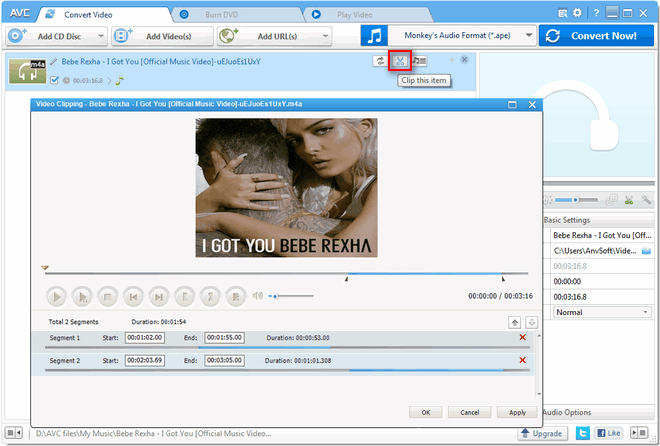
Task: Adjust the clipping window volume slider
Action: 291,296
